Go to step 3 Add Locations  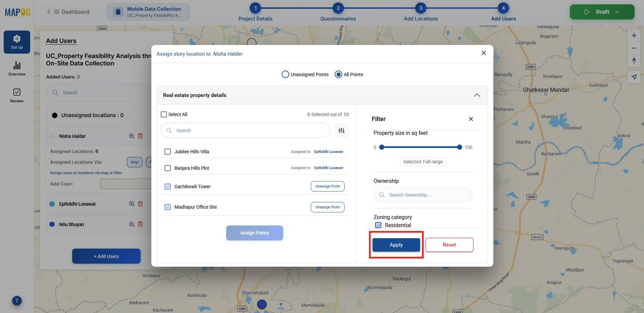coord(421,8)
